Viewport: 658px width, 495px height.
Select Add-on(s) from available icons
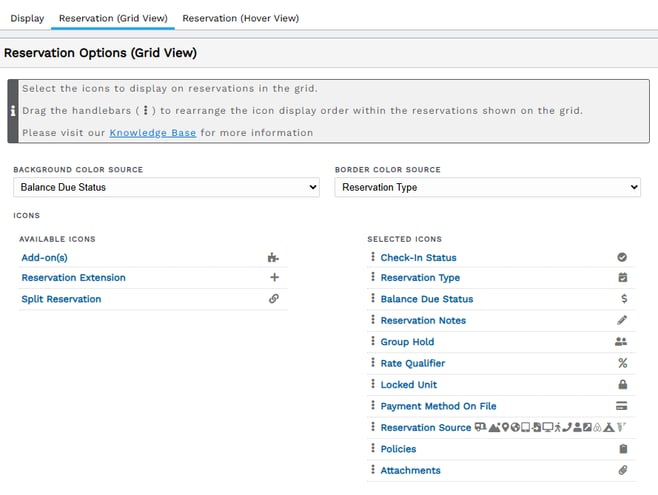(x=44, y=258)
